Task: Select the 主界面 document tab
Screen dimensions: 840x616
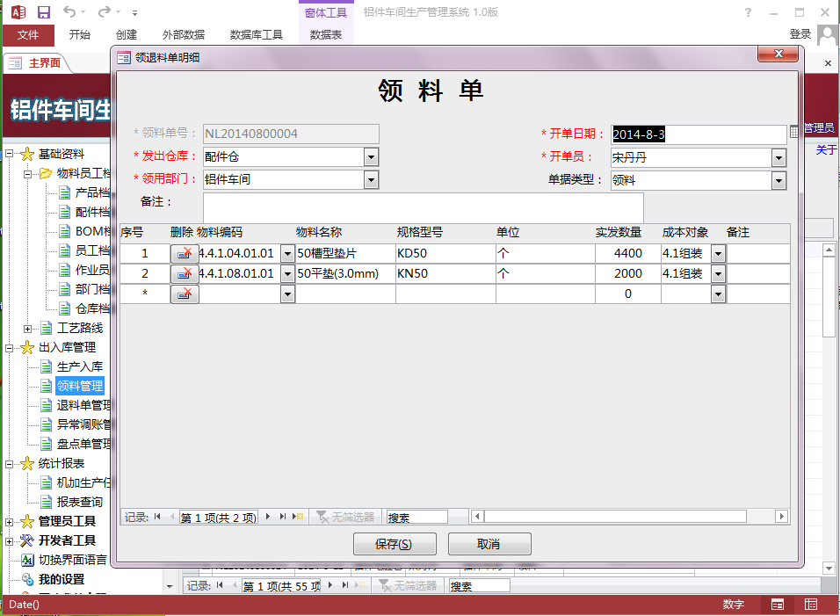Action: pyautogui.click(x=45, y=63)
